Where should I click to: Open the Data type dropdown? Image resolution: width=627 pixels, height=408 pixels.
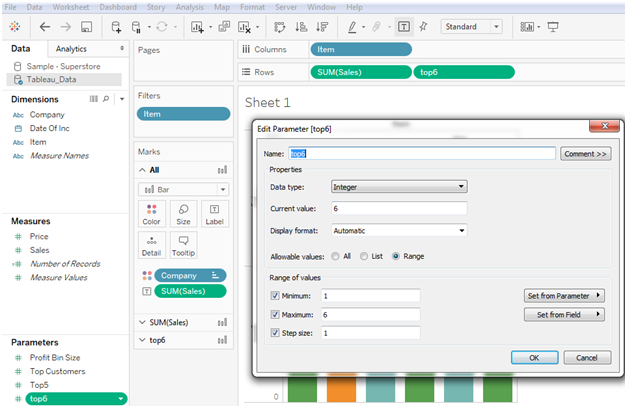[x=399, y=186]
